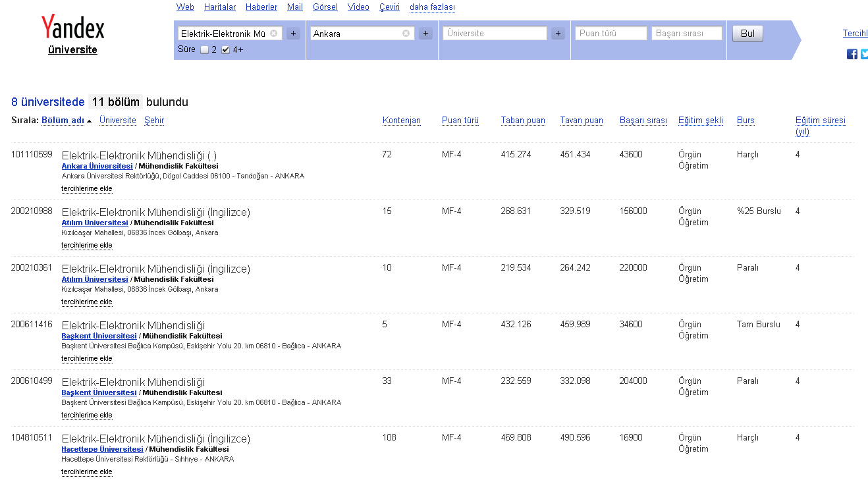The image size is (868, 482).
Task: Open Başkent Üniversitesi link in Tam Burslu row
Action: (99, 336)
